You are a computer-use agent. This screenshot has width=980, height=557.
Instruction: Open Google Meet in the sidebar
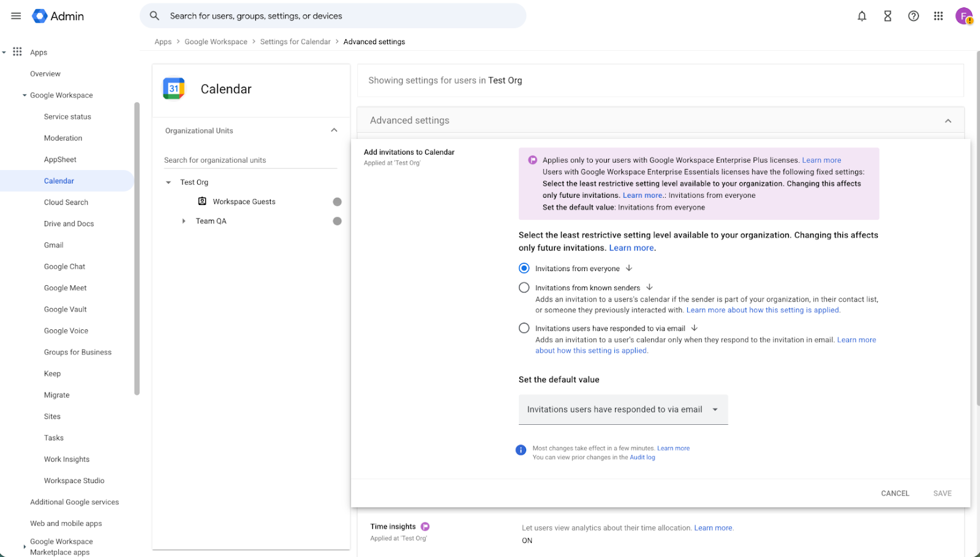66,288
